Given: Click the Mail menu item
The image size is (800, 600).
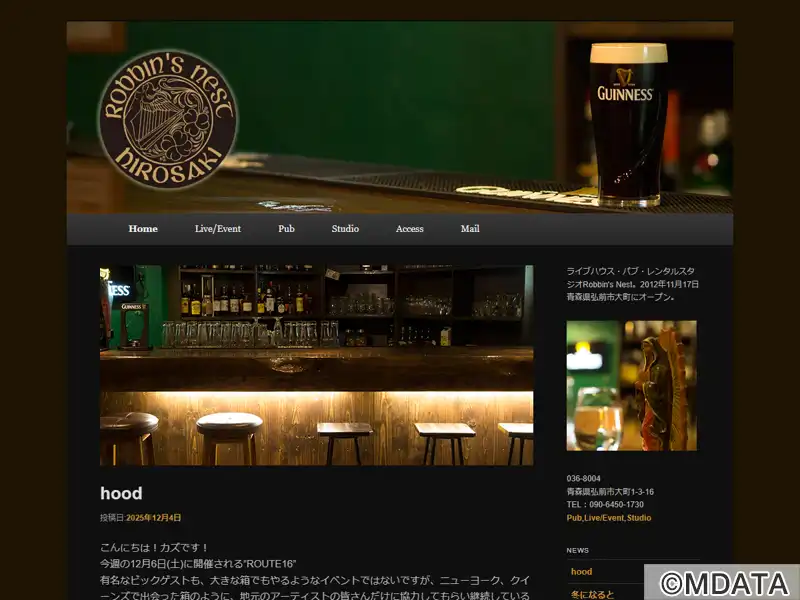Looking at the screenshot, I should pyautogui.click(x=470, y=229).
